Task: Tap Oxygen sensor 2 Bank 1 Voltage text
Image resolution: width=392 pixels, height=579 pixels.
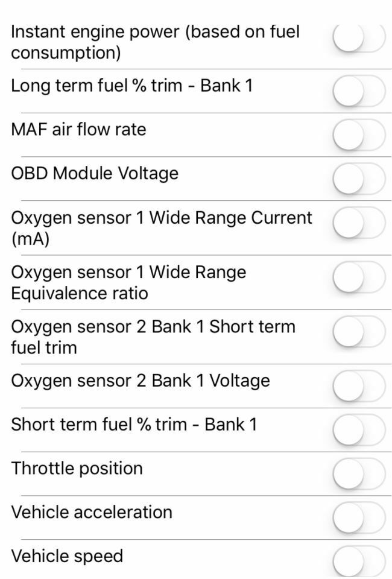Action: [x=141, y=381]
